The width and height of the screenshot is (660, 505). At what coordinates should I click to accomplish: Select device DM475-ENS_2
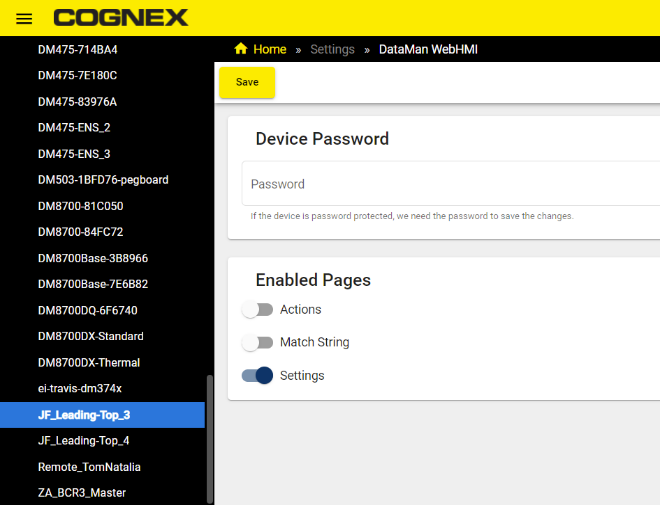point(74,128)
